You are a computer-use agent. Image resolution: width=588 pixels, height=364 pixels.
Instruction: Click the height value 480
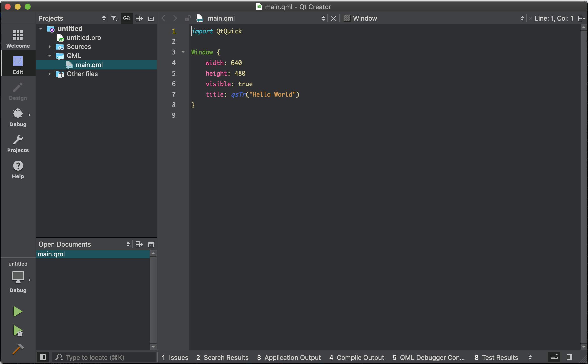pyautogui.click(x=240, y=73)
